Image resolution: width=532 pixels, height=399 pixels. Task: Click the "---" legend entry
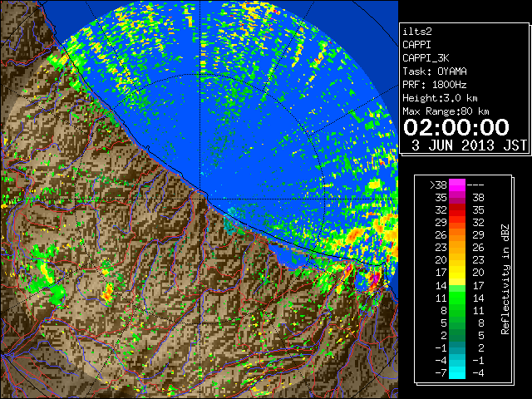475,185
